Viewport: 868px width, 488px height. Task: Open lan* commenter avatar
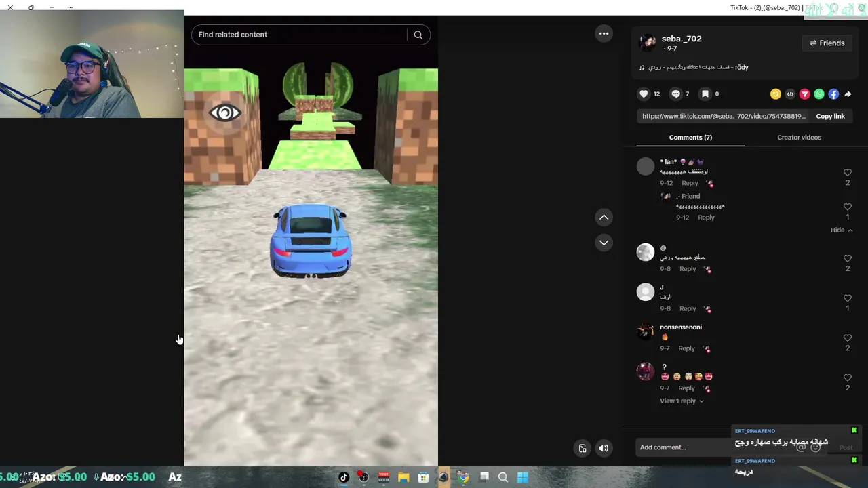pos(646,166)
